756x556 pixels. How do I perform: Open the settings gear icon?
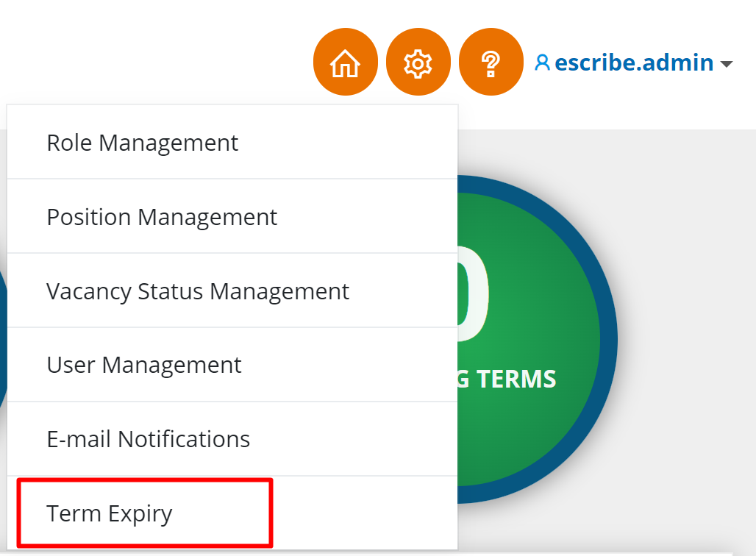coord(418,63)
